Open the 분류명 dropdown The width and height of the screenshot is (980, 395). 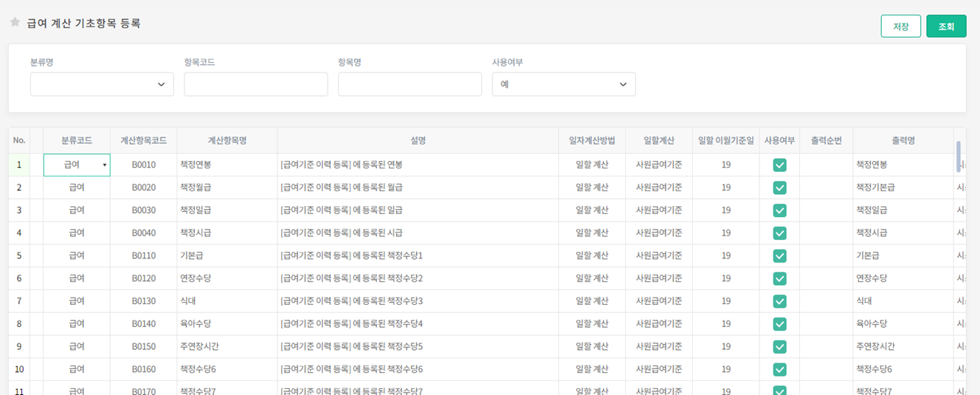pyautogui.click(x=102, y=84)
